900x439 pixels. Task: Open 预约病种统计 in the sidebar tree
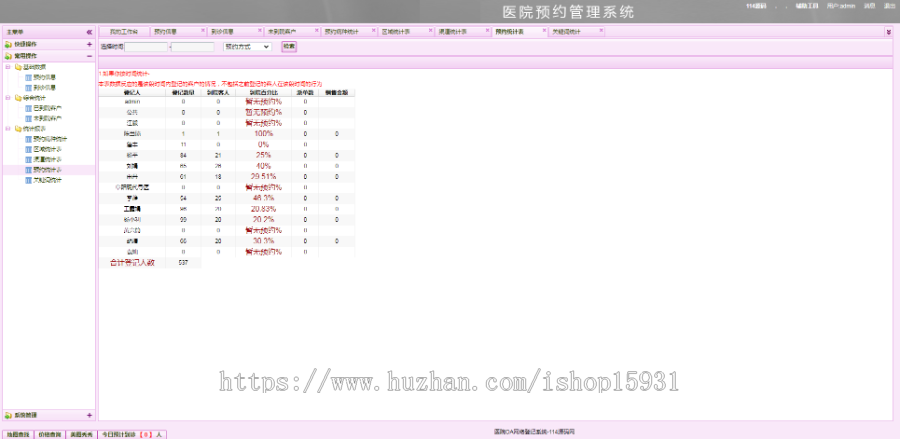pyautogui.click(x=50, y=139)
